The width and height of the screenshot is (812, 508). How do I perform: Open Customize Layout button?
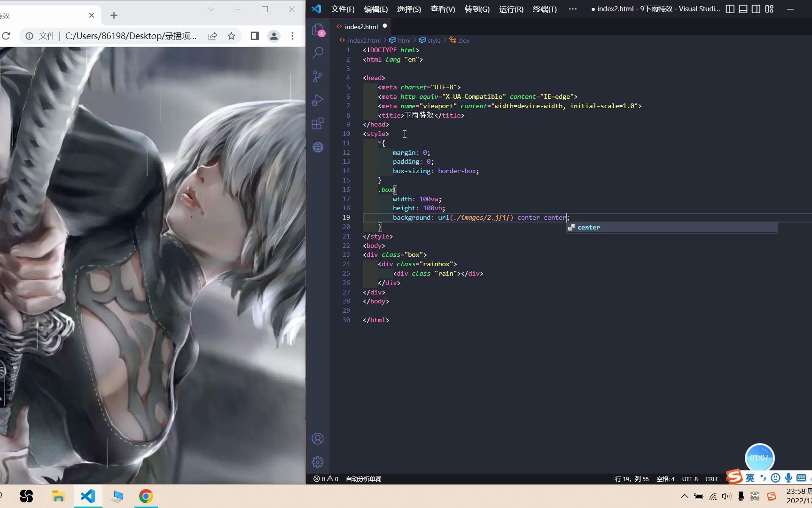click(769, 9)
